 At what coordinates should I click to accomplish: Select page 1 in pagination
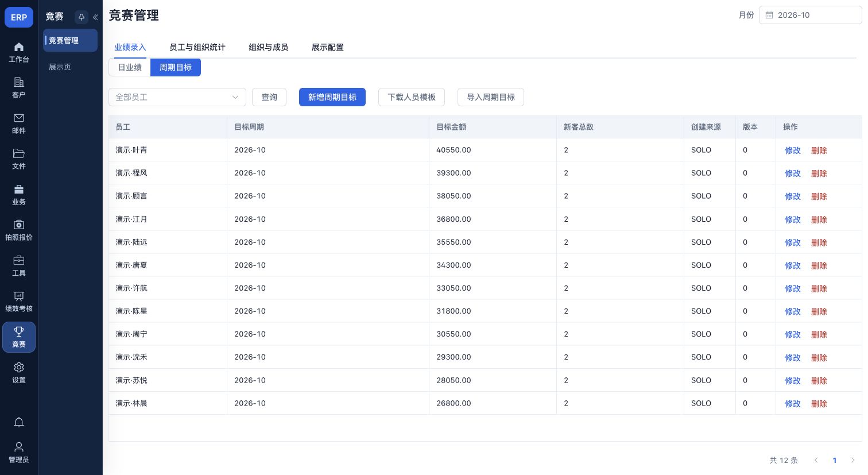coord(835,460)
